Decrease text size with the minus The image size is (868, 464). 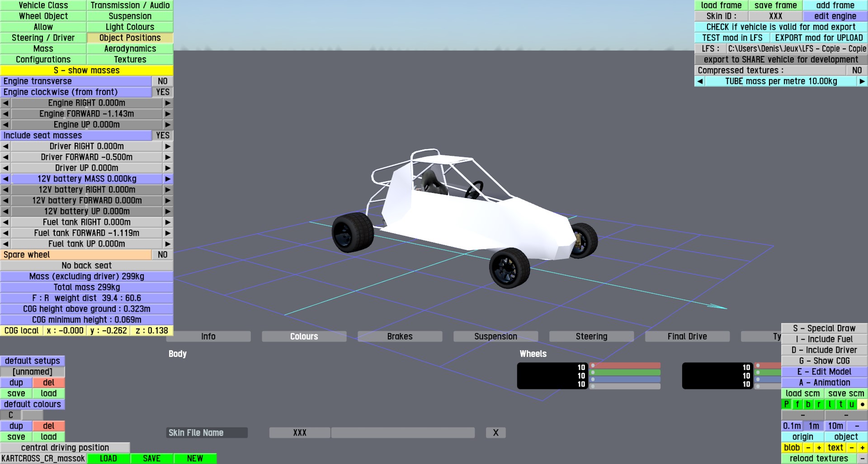[851, 448]
